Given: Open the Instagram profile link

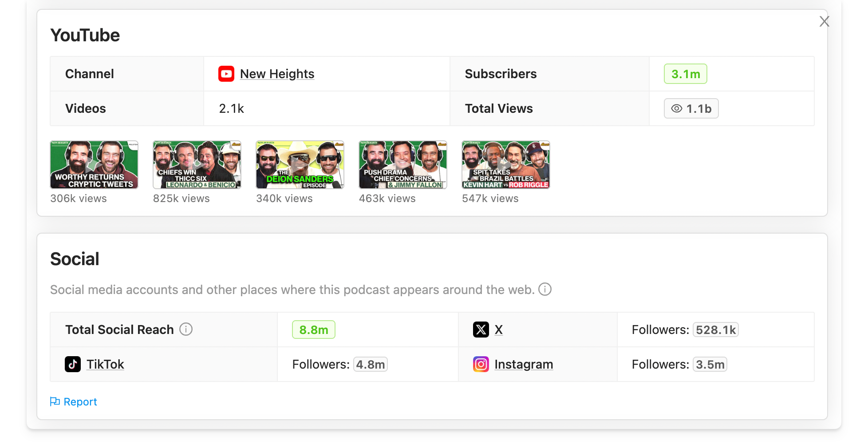Looking at the screenshot, I should tap(524, 364).
